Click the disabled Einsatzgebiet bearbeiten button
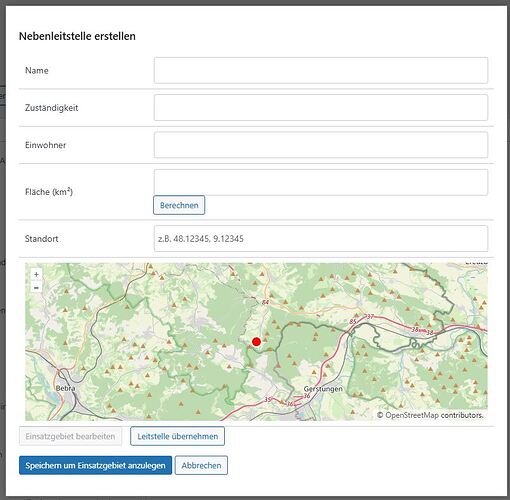The height and width of the screenshot is (500, 510). (70, 436)
